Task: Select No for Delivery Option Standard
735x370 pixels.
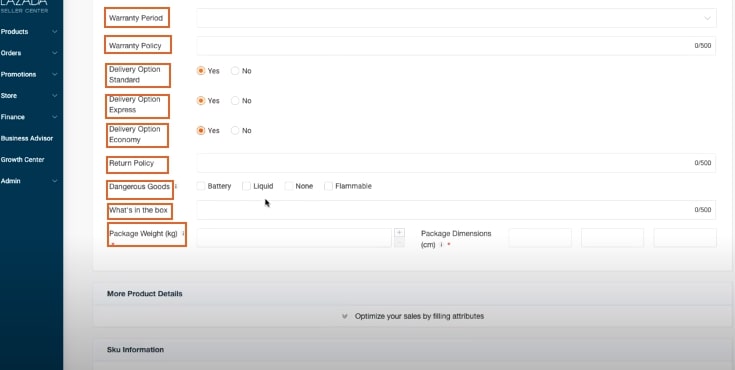Action: (x=235, y=71)
